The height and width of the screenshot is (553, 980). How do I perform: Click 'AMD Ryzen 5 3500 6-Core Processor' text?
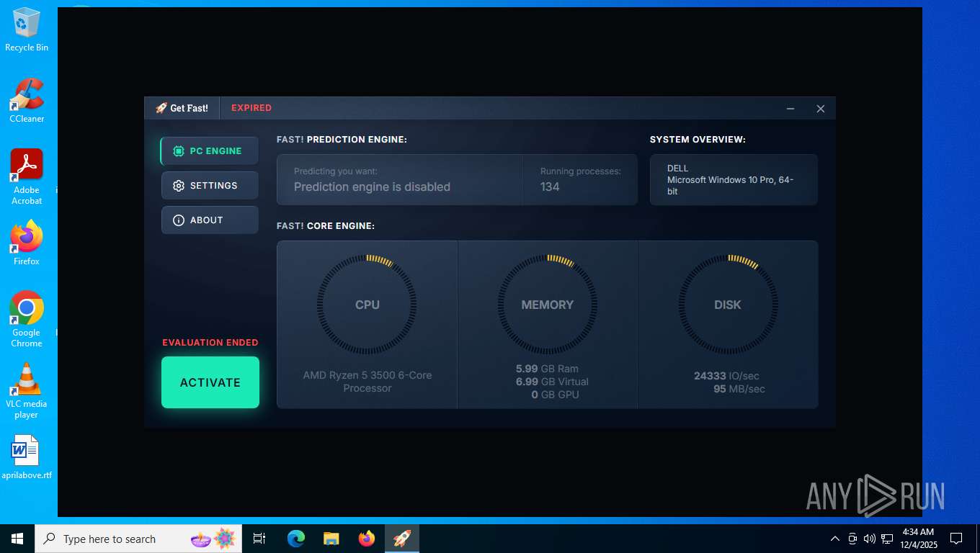click(367, 382)
